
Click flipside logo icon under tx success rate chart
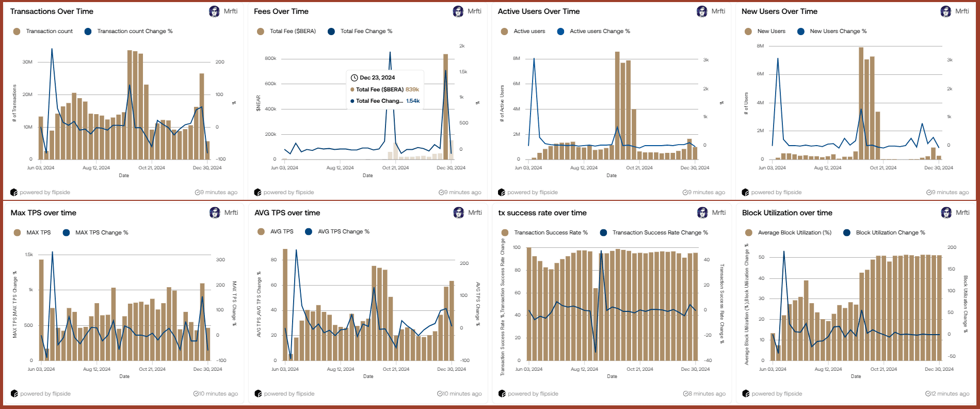coord(502,394)
